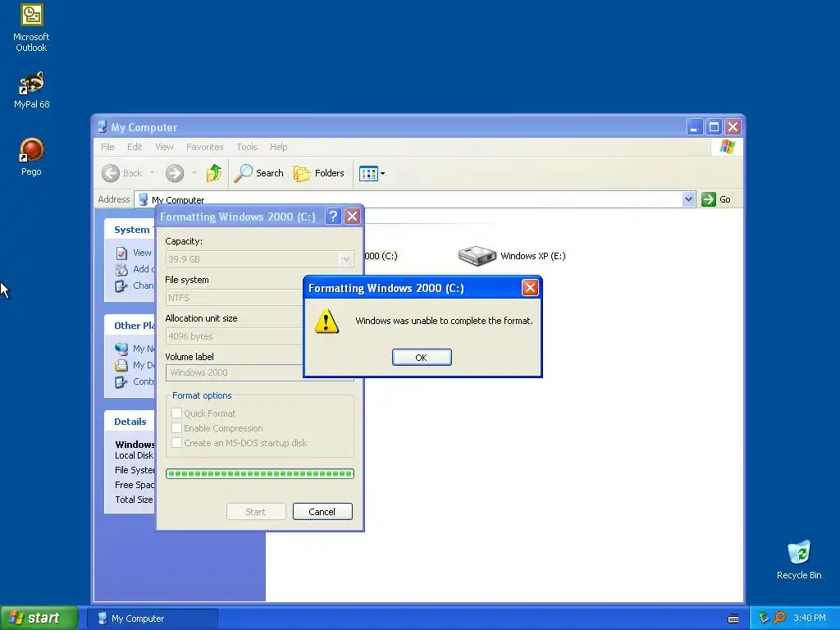Click the My Documents sidebar icon
840x630 pixels.
tap(121, 365)
